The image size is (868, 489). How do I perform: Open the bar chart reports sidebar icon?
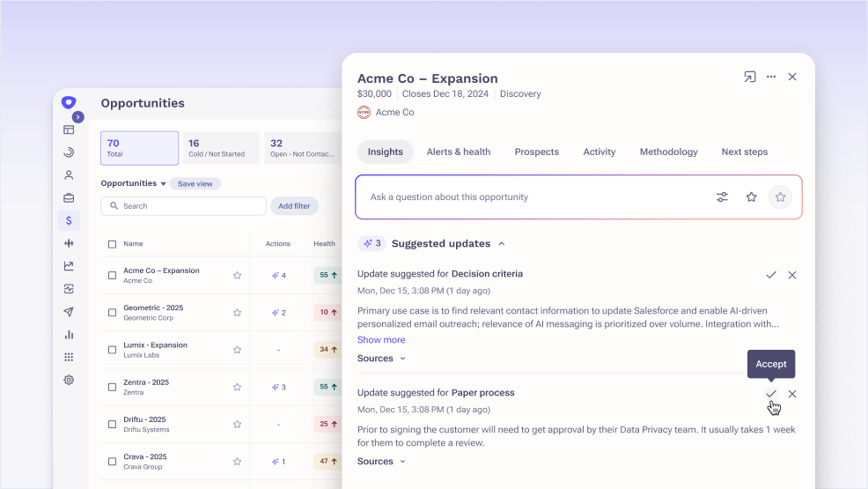(69, 335)
